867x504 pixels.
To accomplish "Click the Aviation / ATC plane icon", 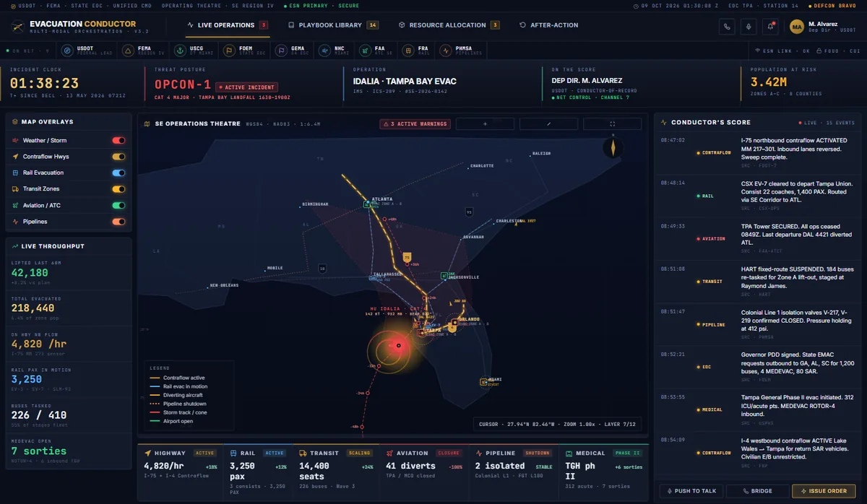I will point(16,206).
